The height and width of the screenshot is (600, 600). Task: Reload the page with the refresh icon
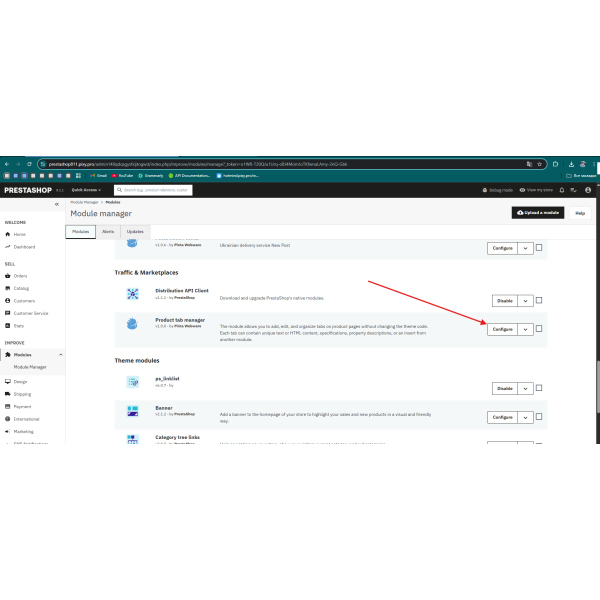[29, 164]
